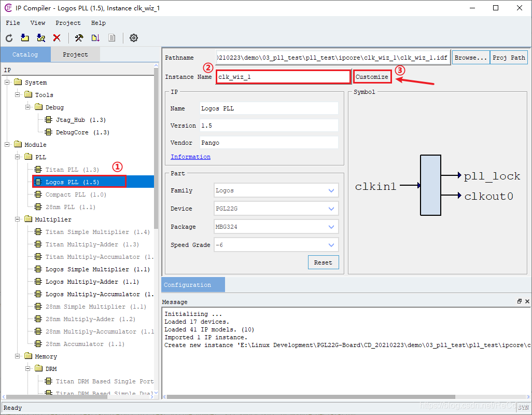Click the Message panel horizontal scrollbar
Image resolution: width=532 pixels, height=415 pixels.
[x=346, y=397]
